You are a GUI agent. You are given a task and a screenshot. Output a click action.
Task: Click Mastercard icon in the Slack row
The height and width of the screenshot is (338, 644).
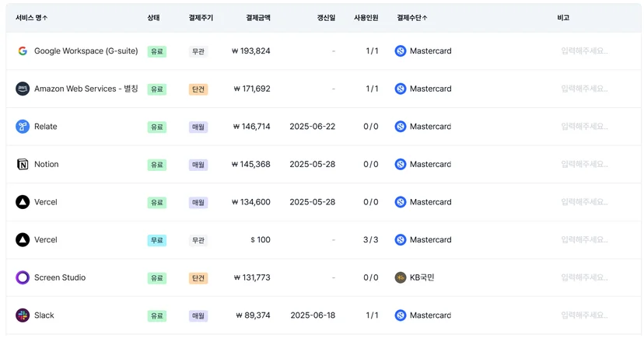[401, 315]
